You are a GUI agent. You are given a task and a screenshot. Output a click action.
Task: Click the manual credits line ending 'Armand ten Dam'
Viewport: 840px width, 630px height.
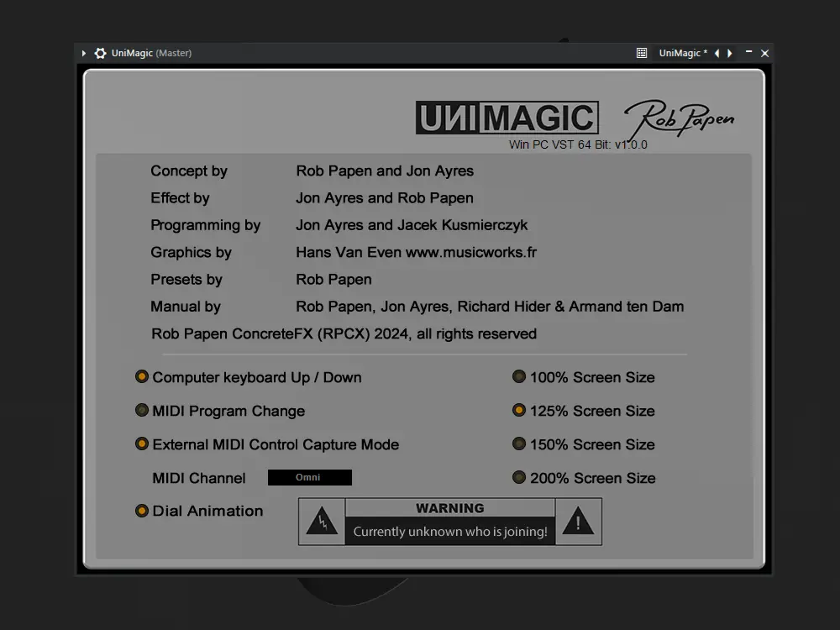point(490,307)
